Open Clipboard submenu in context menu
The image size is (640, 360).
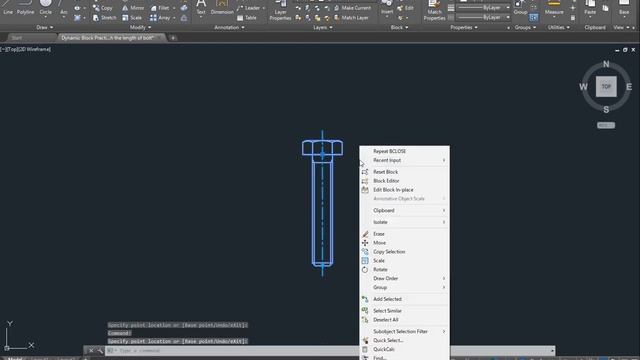point(404,210)
